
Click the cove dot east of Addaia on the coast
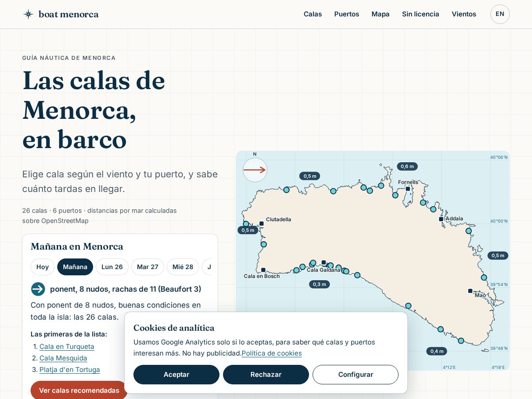(469, 231)
